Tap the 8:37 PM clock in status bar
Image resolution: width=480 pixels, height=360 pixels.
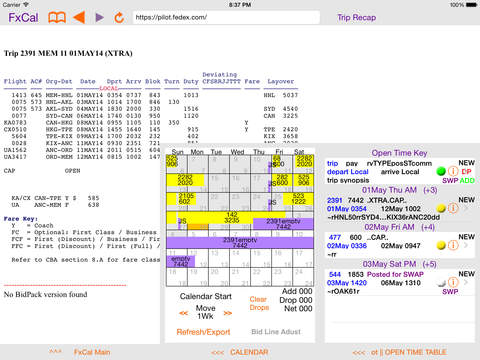coord(240,5)
